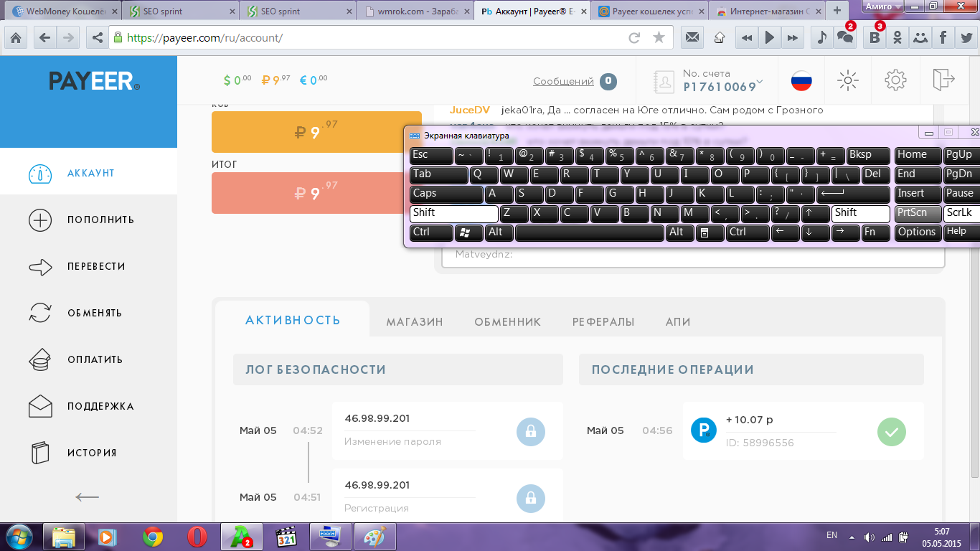
Task: Click the lock icon for Изменение пароля
Action: (x=531, y=431)
